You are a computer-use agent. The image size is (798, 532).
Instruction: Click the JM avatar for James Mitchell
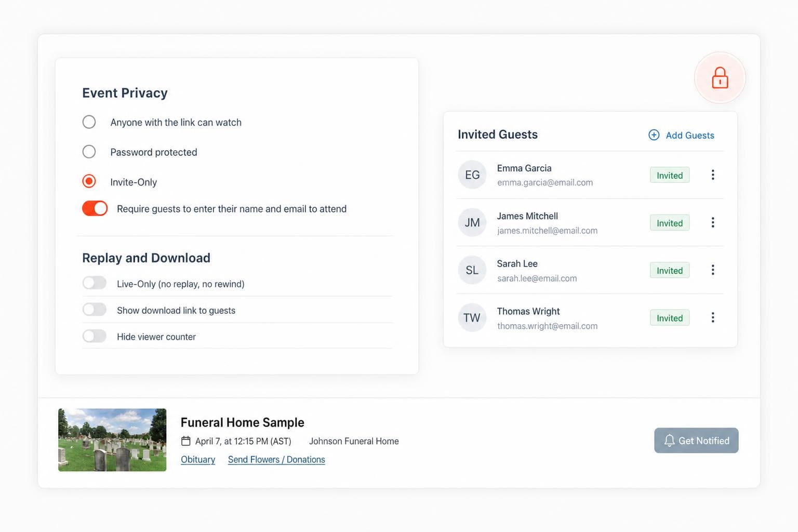tap(472, 222)
